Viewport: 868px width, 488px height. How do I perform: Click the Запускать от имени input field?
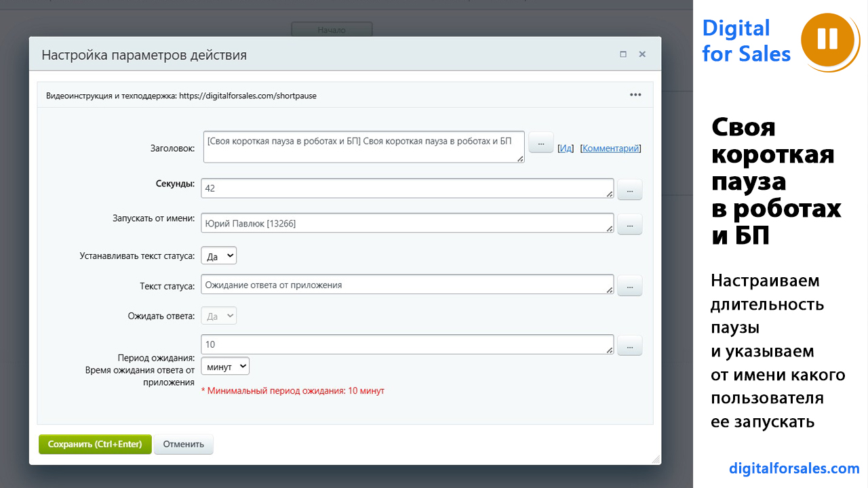pyautogui.click(x=407, y=223)
